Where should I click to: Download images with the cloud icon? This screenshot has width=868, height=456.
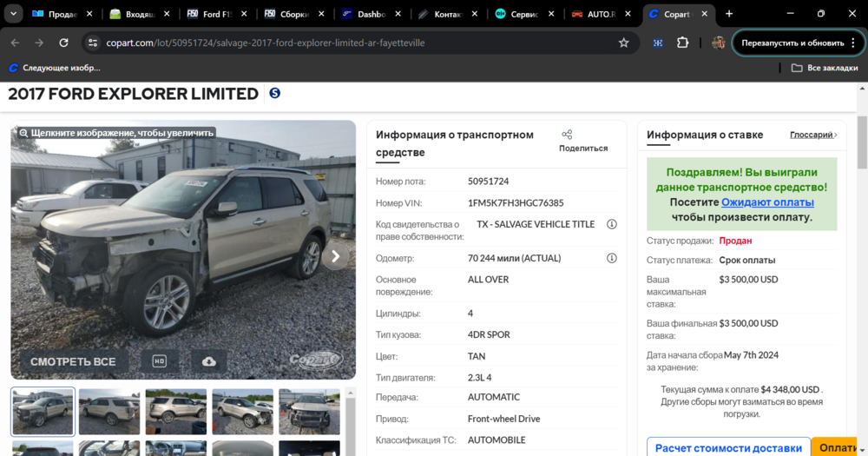pyautogui.click(x=208, y=361)
